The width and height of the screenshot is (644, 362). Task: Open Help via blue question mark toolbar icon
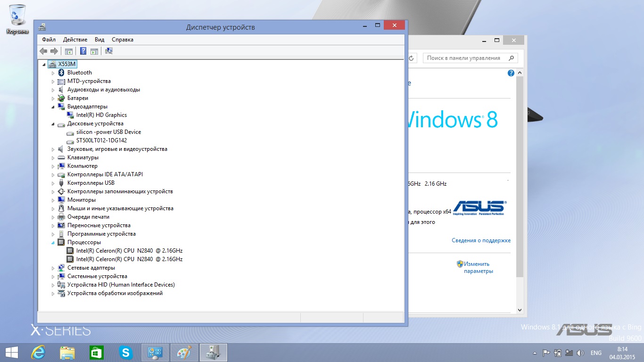[83, 51]
